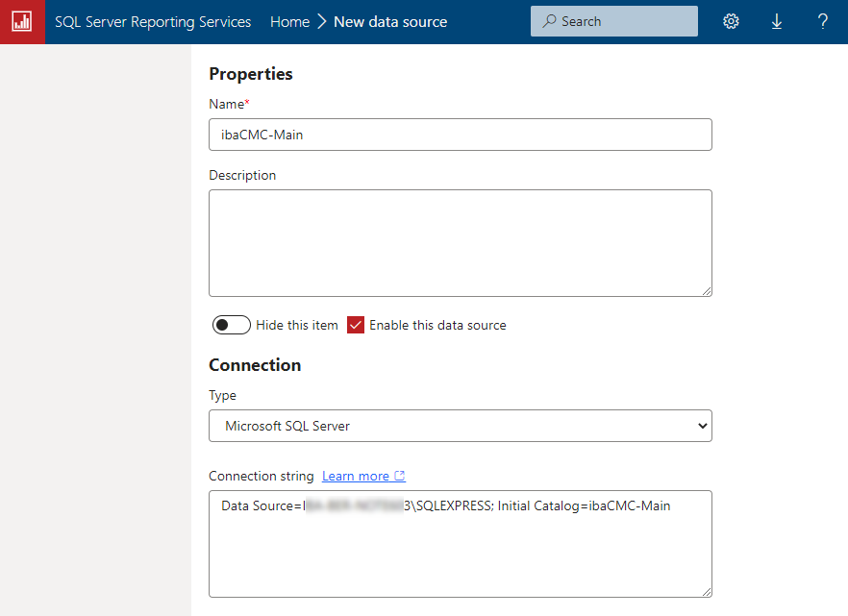Click the download arrow icon
The height and width of the screenshot is (616, 848).
click(x=777, y=21)
